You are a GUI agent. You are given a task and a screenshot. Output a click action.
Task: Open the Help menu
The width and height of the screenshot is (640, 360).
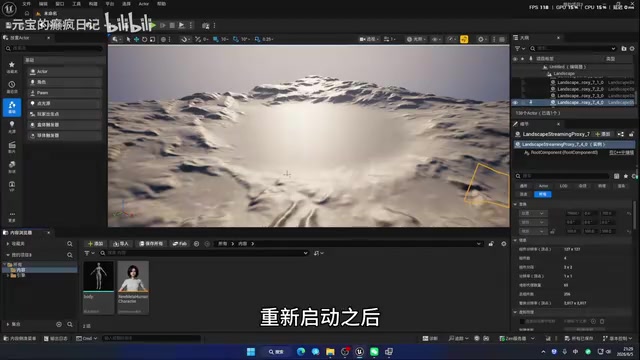point(162,4)
